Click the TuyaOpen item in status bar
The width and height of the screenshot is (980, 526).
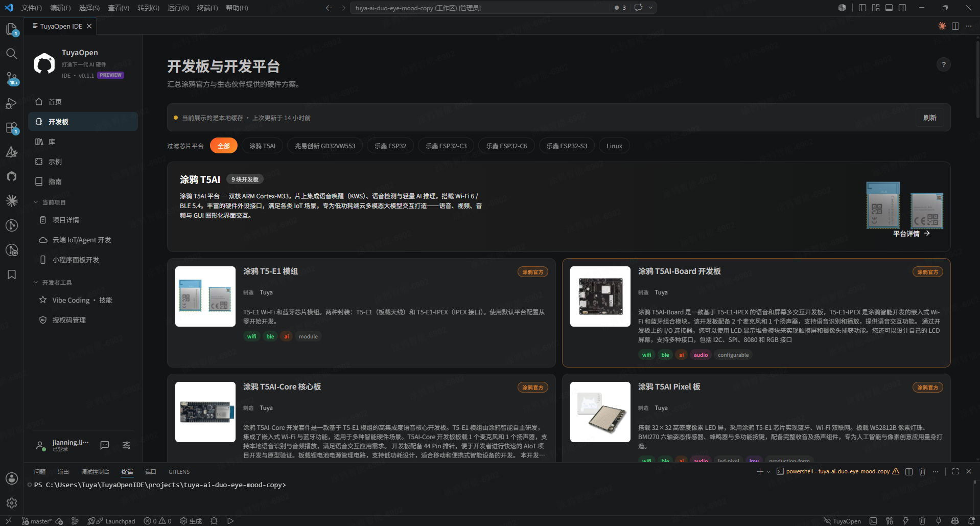pos(842,521)
